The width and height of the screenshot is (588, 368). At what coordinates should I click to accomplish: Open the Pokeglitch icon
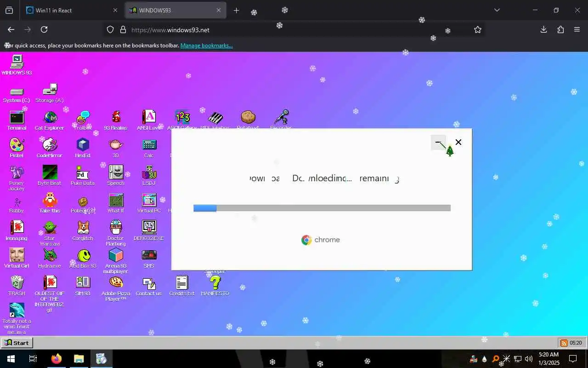point(83,205)
